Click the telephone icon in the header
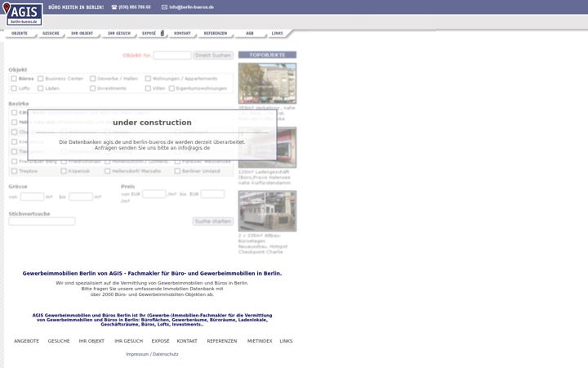 (114, 7)
